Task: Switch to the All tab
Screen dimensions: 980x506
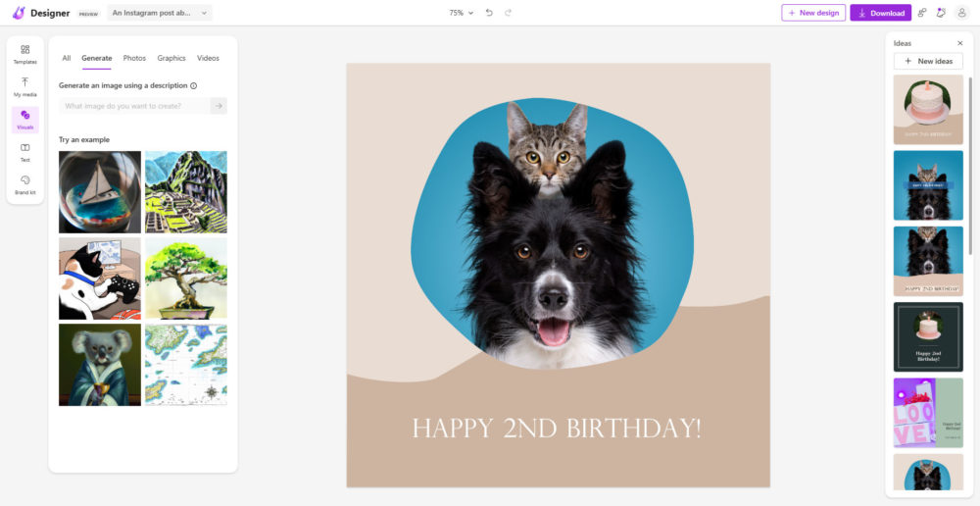Action: pos(67,58)
